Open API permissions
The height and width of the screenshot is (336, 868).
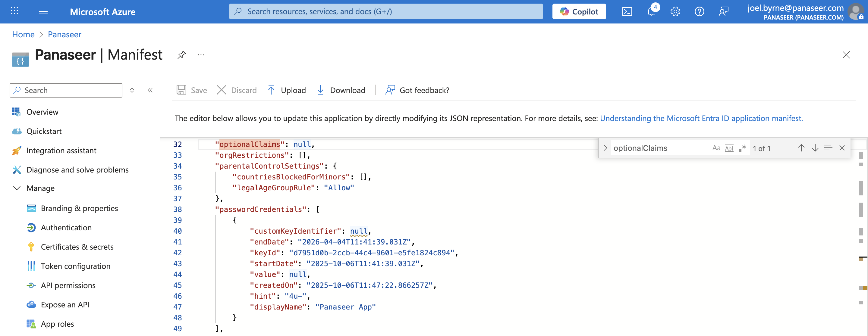(x=68, y=285)
